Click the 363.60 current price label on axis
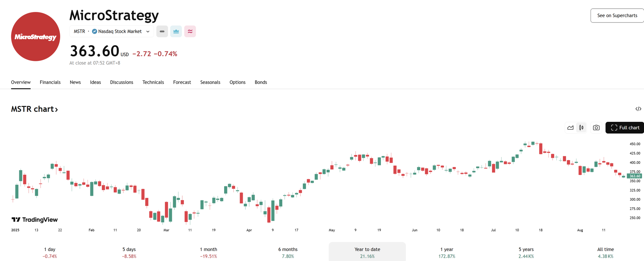 634,176
